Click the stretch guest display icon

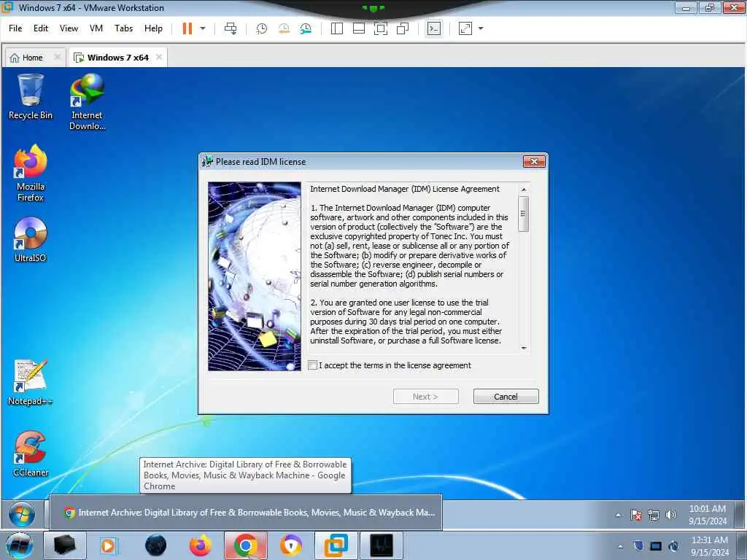tap(465, 28)
